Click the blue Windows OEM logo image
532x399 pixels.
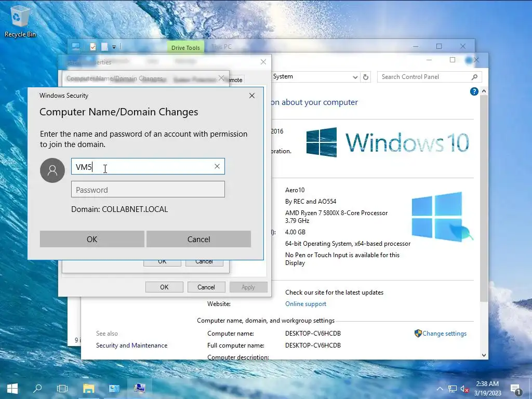click(x=442, y=217)
